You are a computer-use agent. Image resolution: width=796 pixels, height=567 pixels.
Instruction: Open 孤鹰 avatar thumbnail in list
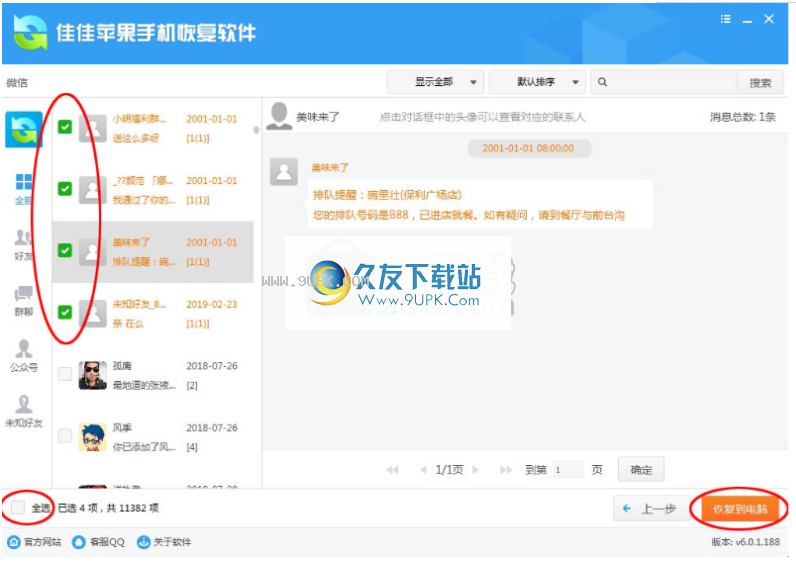[x=92, y=375]
